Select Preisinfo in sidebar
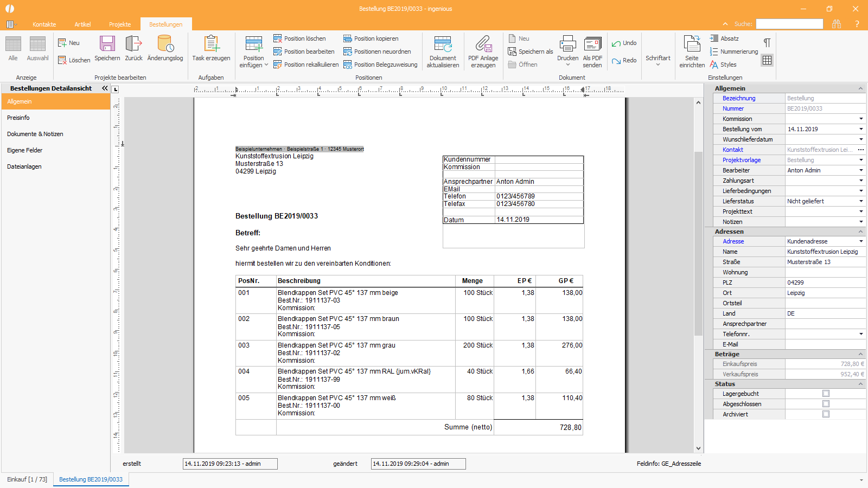The height and width of the screenshot is (488, 868). [x=56, y=118]
